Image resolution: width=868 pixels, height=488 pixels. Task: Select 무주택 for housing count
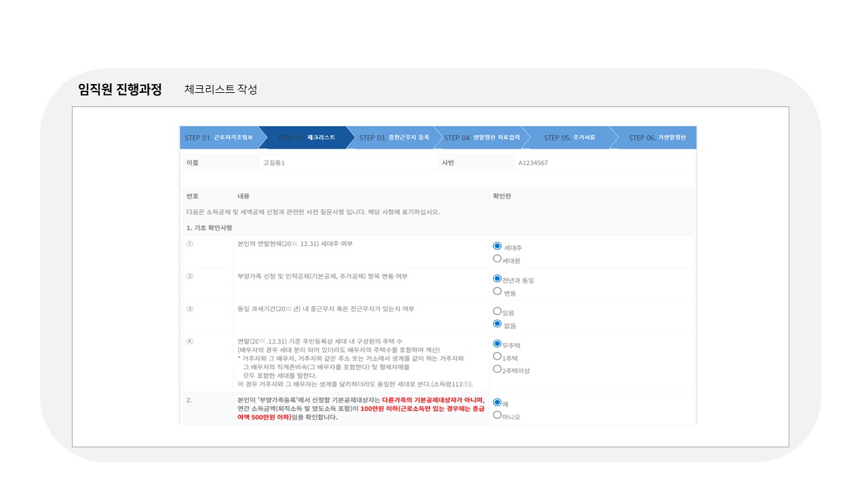(x=497, y=345)
